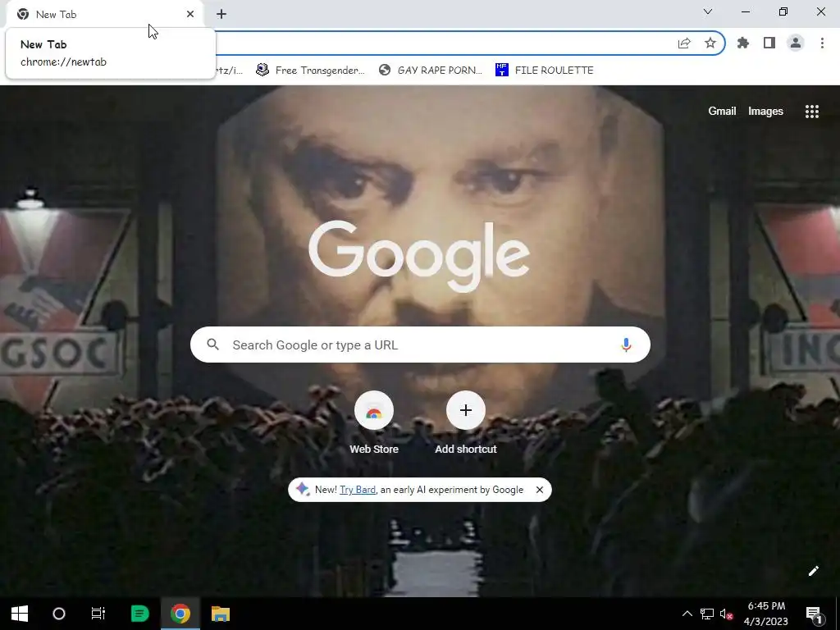
Task: Click the Bard sparkle icon in promo
Action: 302,489
